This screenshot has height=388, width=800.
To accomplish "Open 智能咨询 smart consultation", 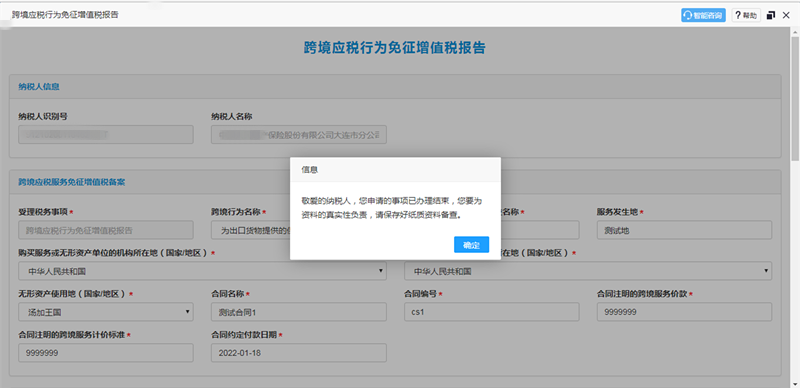I will (x=703, y=15).
